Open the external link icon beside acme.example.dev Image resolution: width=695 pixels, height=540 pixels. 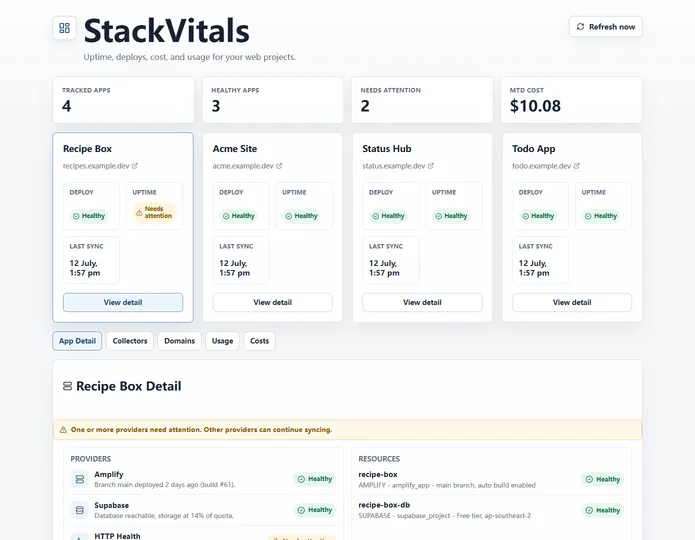(279, 166)
